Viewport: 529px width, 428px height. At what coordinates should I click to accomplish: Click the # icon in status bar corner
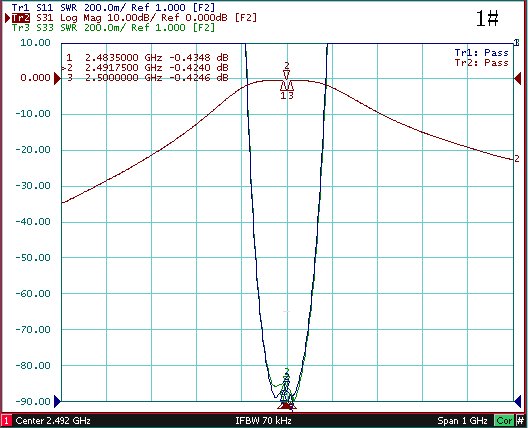click(x=520, y=421)
